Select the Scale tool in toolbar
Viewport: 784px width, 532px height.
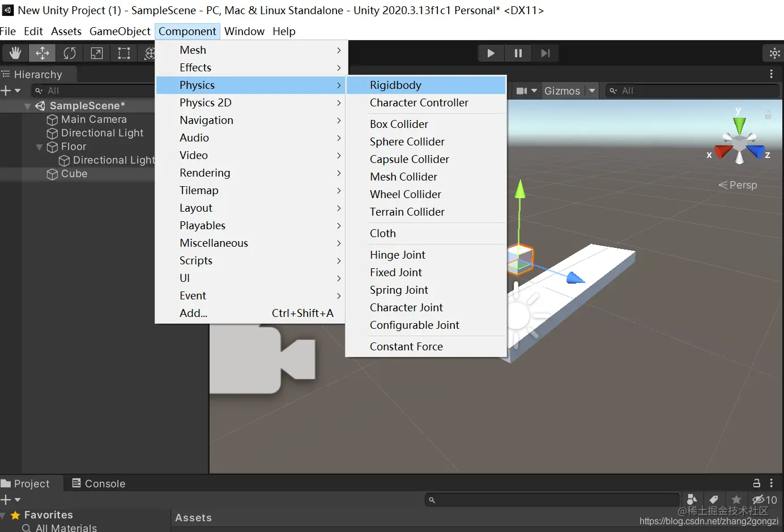pos(97,53)
